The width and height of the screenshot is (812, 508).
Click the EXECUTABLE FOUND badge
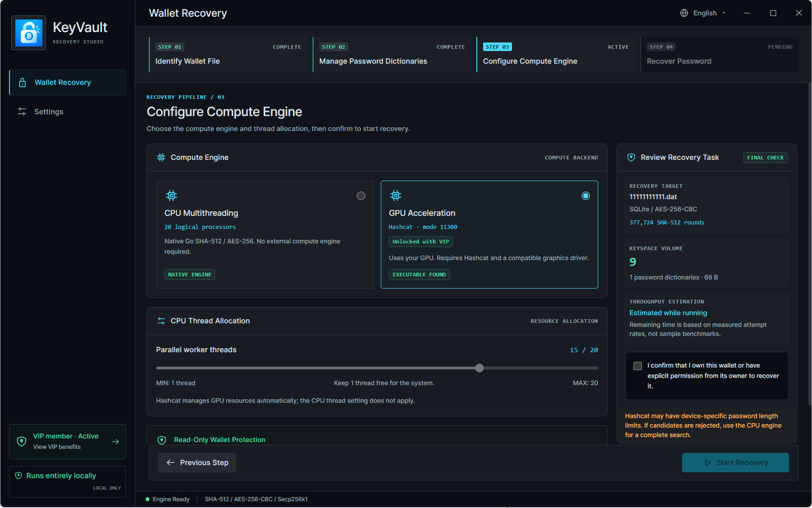[x=419, y=275]
